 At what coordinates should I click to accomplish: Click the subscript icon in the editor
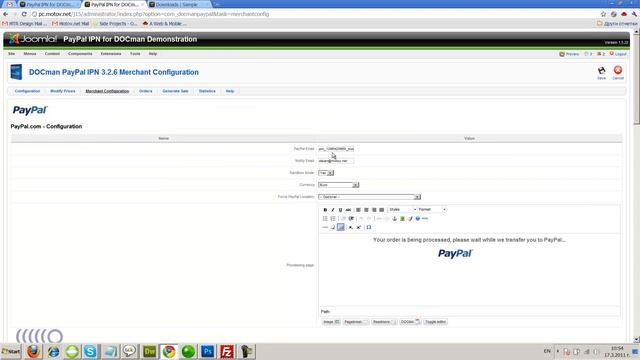[351, 227]
